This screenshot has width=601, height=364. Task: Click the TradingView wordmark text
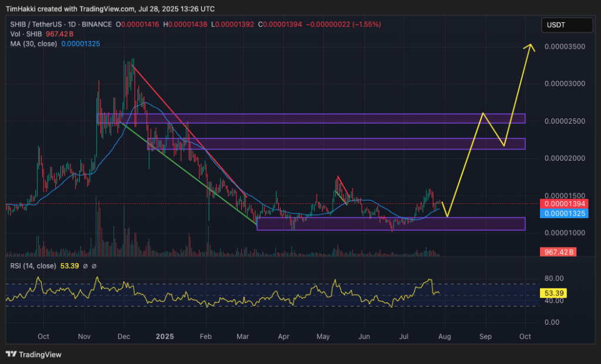(x=40, y=354)
